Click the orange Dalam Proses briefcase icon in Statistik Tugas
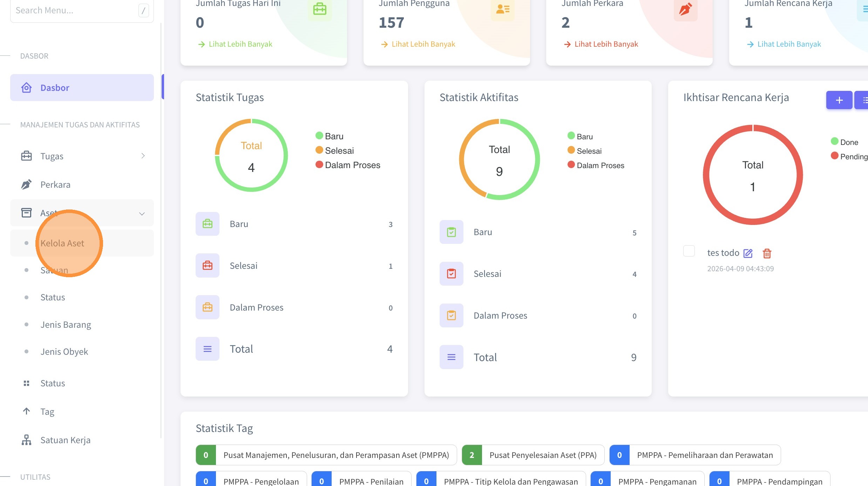The height and width of the screenshot is (486, 868). point(208,307)
